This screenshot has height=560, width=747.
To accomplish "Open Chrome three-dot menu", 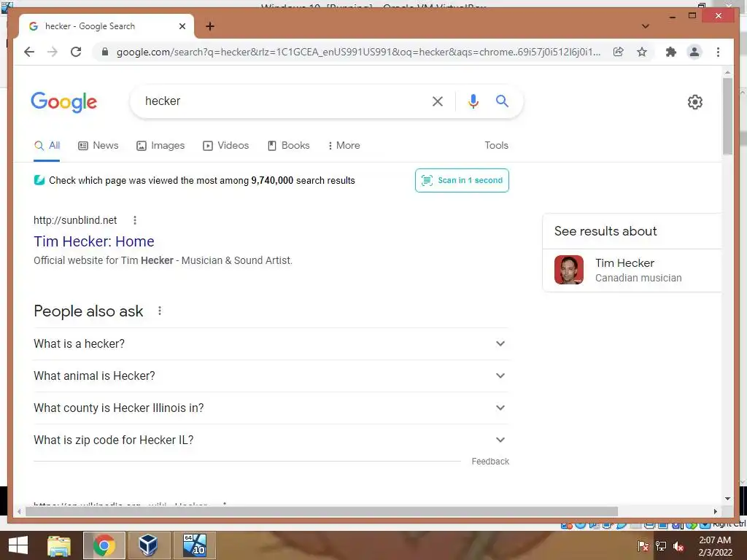I will click(718, 52).
